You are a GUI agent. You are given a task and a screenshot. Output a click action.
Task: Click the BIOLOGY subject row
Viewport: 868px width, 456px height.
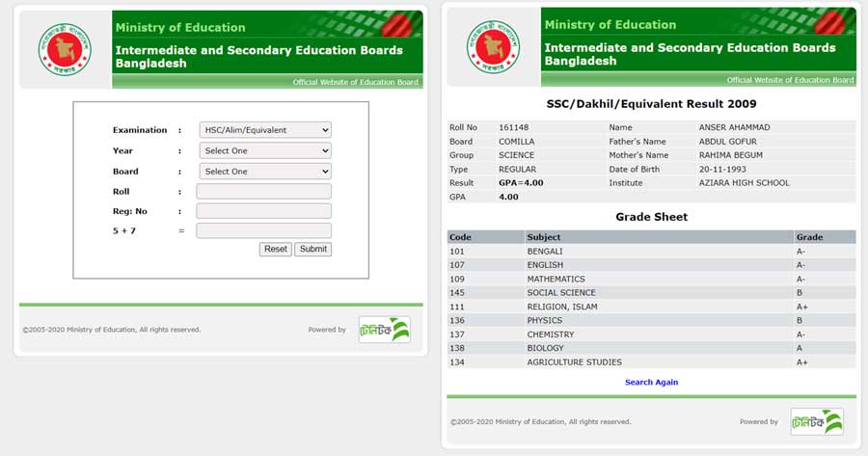coord(652,348)
